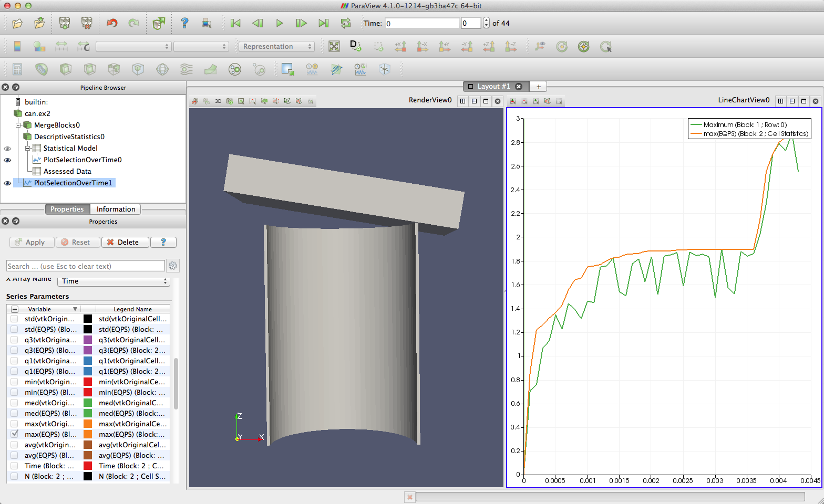Click the blue Help question mark icon
Screen dimensions: 824x504
tap(184, 23)
